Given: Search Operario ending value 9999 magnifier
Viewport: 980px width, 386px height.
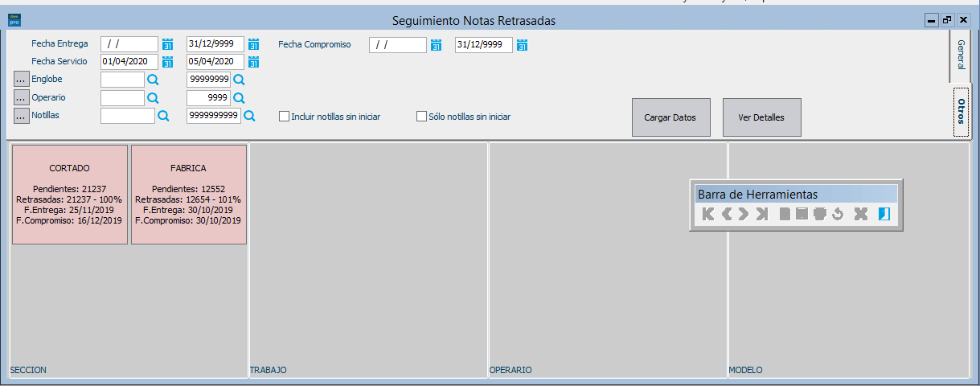Looking at the screenshot, I should pyautogui.click(x=238, y=98).
